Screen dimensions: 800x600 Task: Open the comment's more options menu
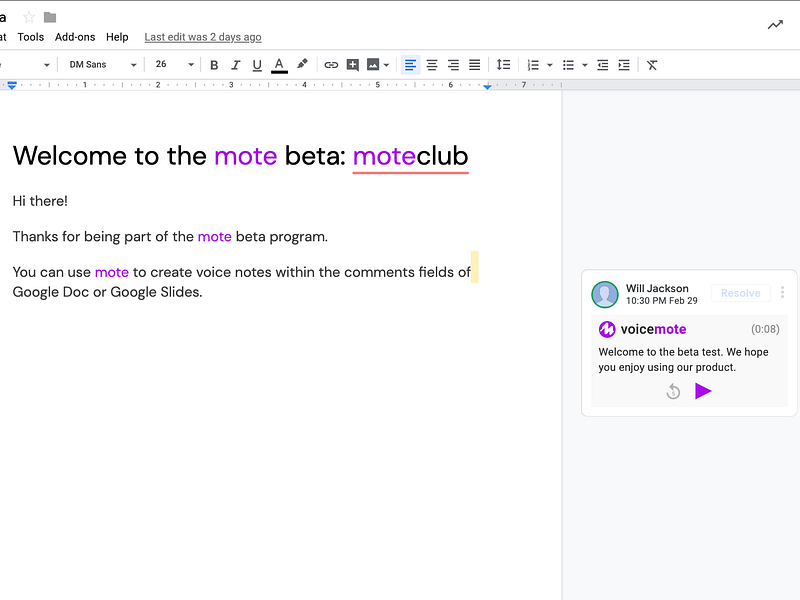coord(782,292)
